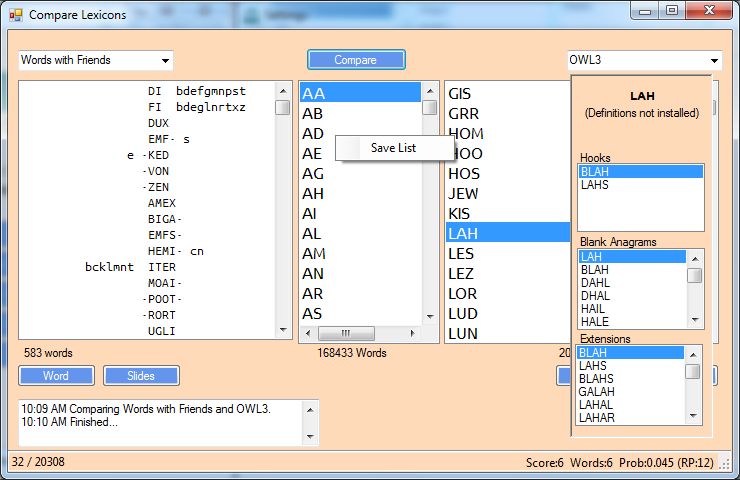Select LOR in the right word list
This screenshot has width=740, height=480.
tap(508, 294)
